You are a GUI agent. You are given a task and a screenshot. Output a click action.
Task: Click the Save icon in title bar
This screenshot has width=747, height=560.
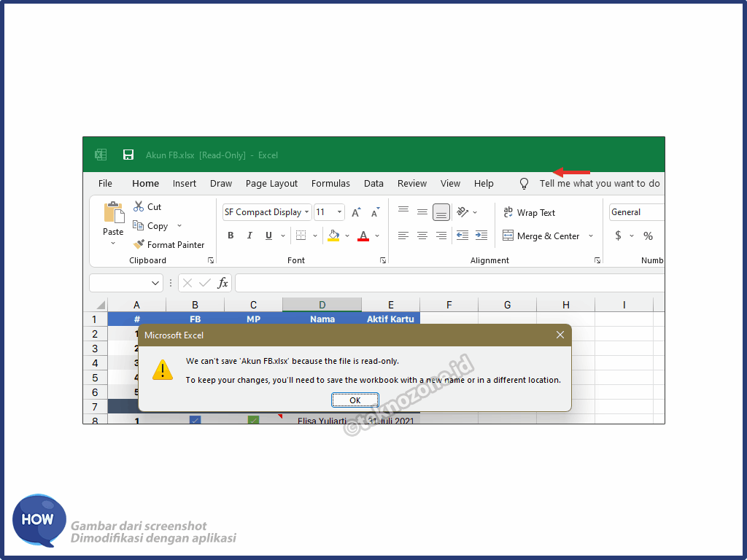pos(128,155)
